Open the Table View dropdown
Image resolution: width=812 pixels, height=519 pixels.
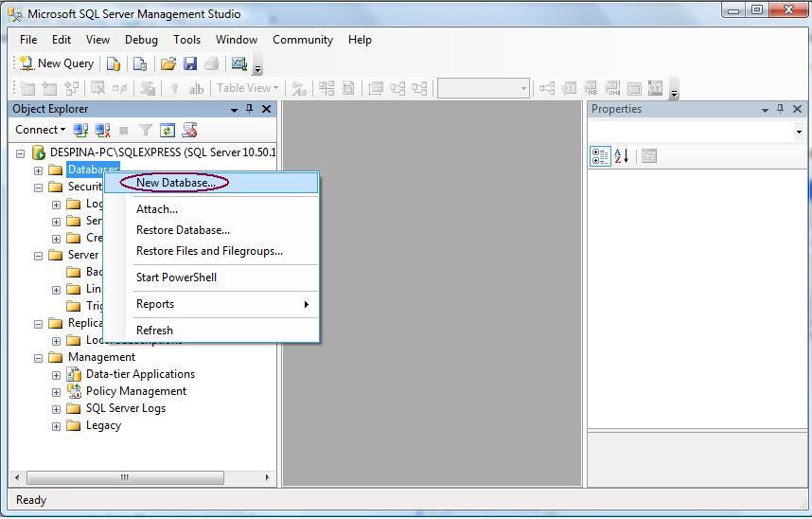(x=247, y=88)
